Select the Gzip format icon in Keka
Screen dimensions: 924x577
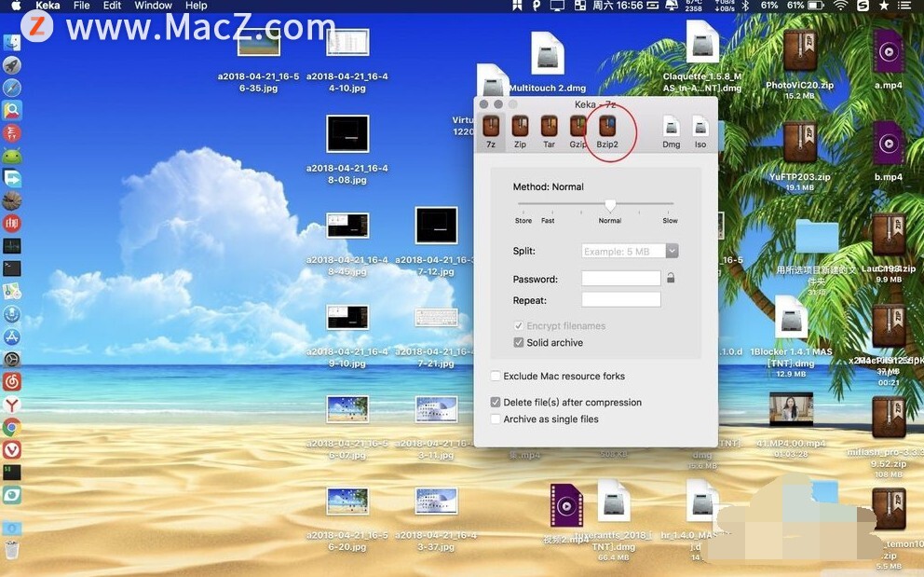coord(577,126)
